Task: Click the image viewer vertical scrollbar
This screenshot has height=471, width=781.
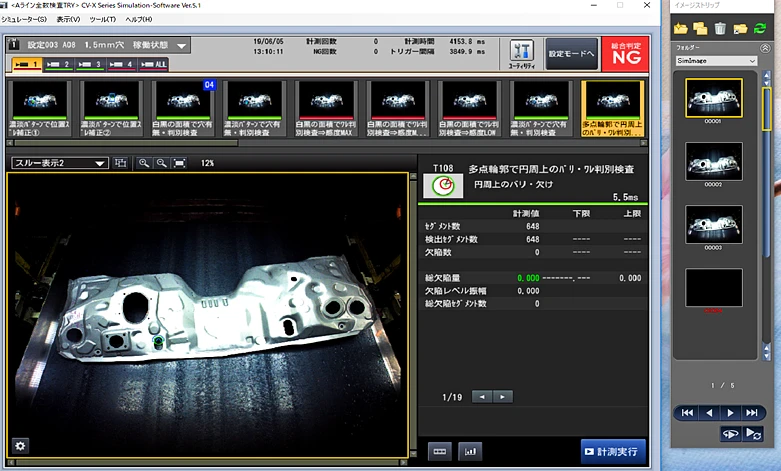Action: click(413, 315)
